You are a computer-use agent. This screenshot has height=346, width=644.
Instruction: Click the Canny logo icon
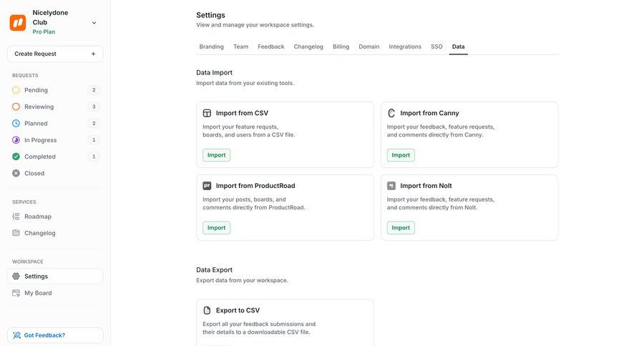pyautogui.click(x=391, y=113)
